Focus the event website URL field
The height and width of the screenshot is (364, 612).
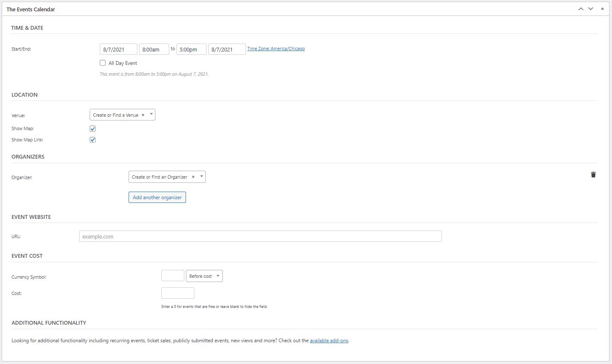click(x=261, y=236)
